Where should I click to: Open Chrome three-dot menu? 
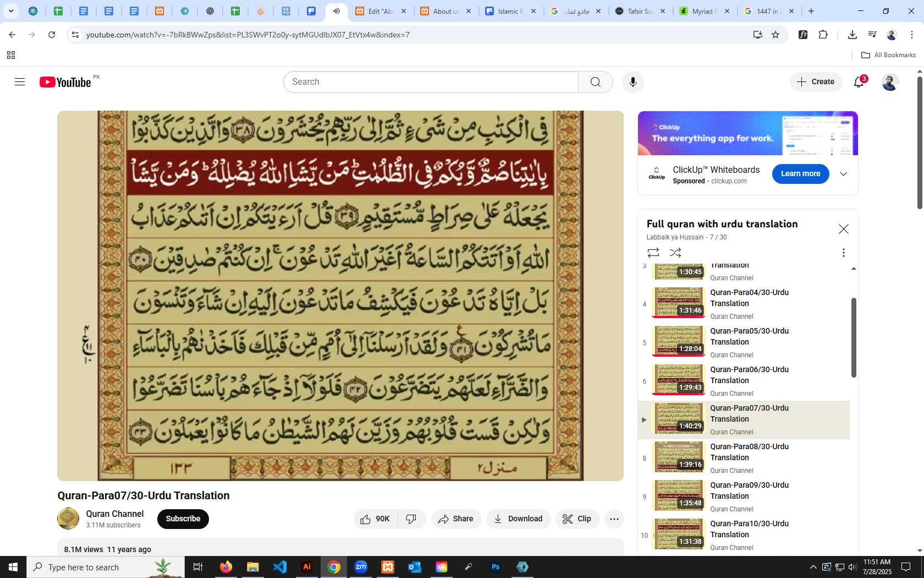point(911,35)
